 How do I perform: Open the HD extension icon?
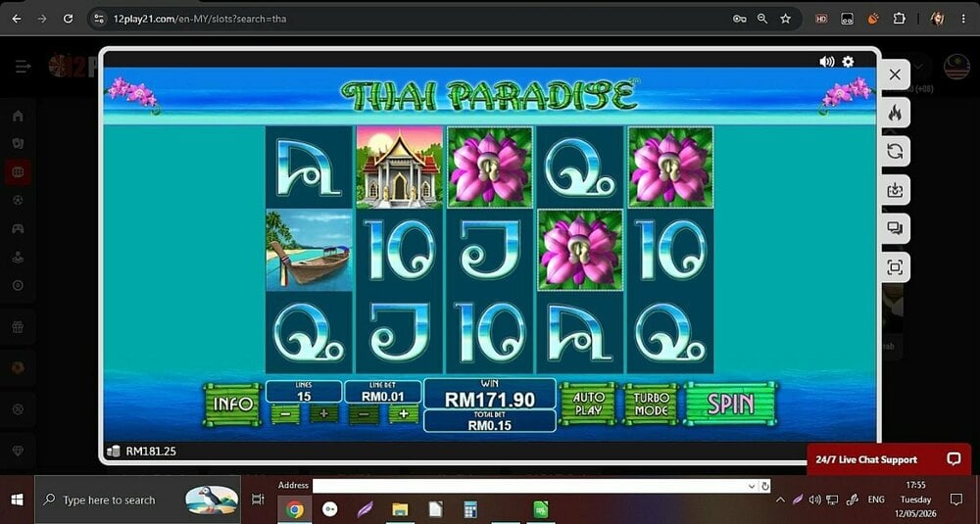821,19
